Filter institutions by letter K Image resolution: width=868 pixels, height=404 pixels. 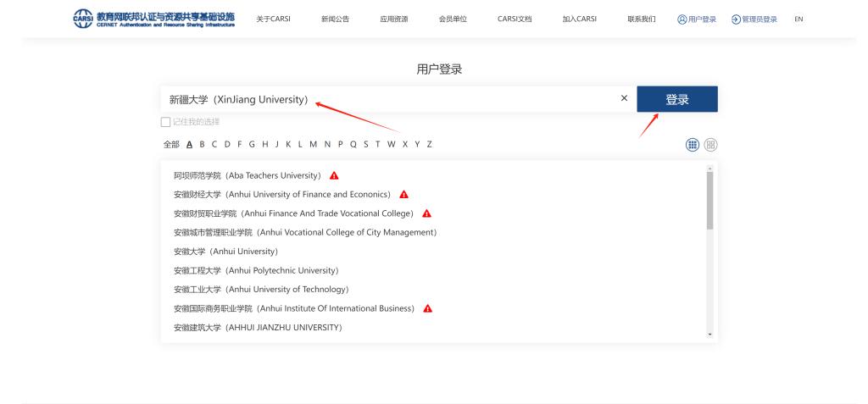click(x=288, y=145)
